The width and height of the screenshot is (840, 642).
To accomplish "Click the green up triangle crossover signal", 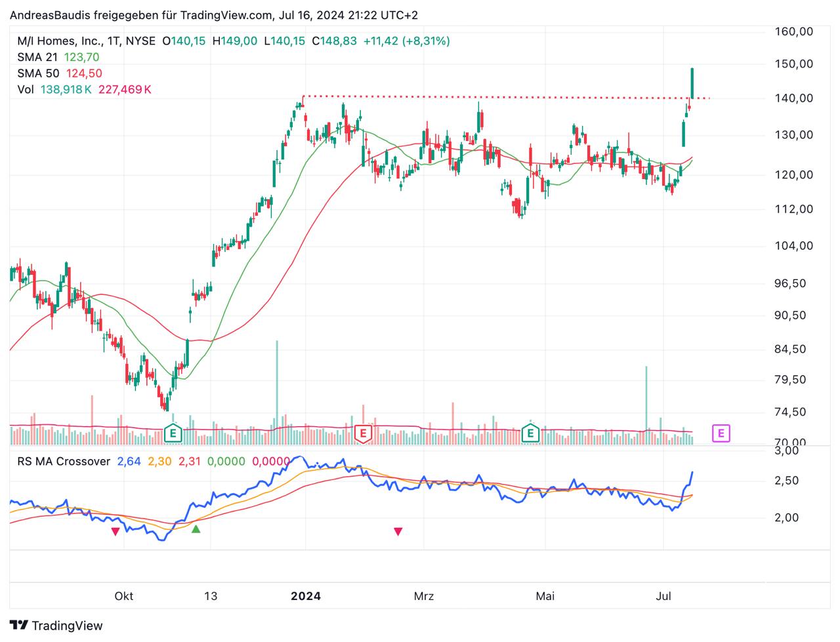I will pos(196,529).
